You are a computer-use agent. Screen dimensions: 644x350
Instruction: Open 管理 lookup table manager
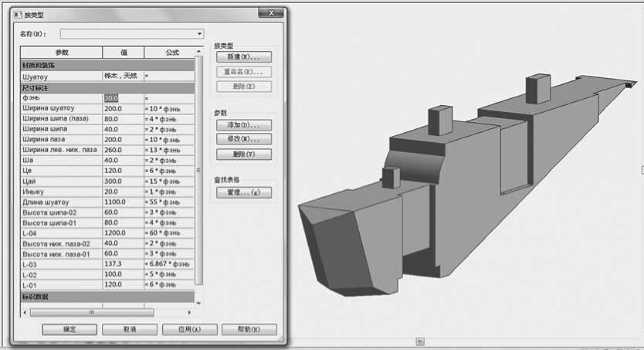244,192
